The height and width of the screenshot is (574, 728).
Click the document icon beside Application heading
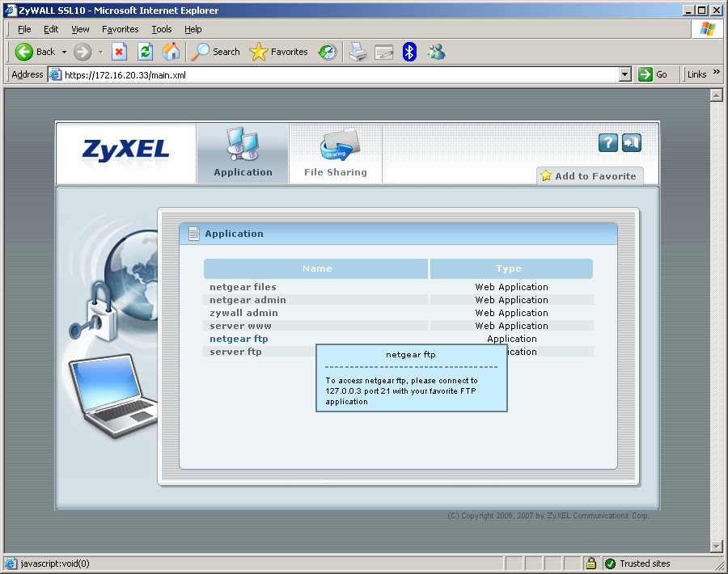[x=194, y=234]
